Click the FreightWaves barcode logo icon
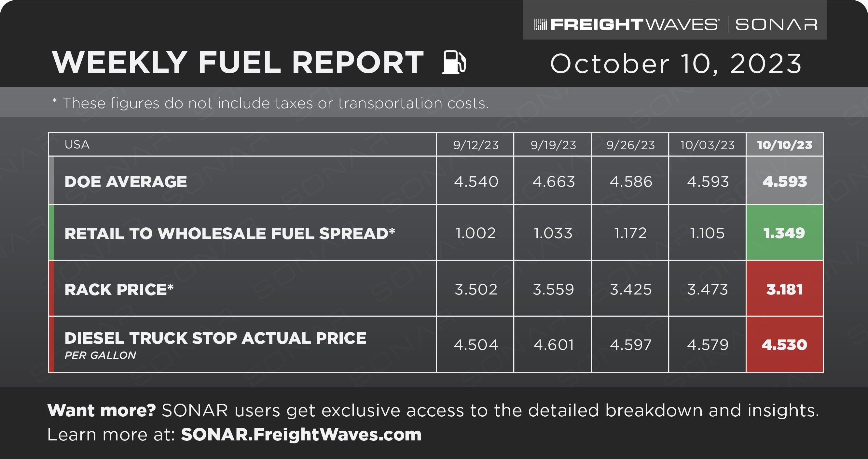 [x=540, y=25]
